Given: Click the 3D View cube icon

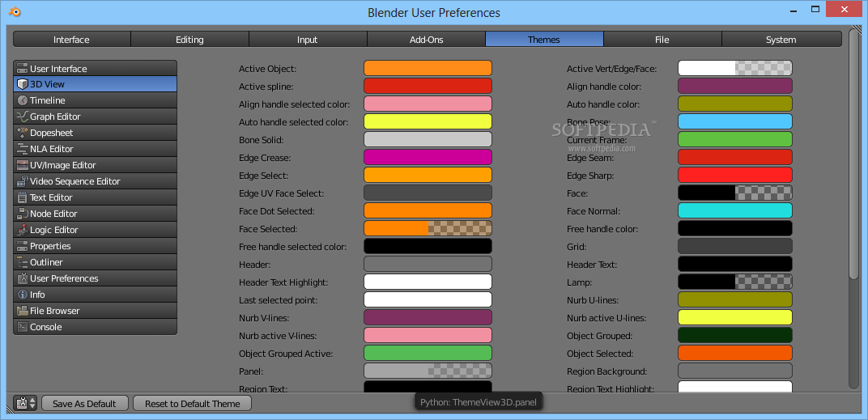Looking at the screenshot, I should pos(22,85).
